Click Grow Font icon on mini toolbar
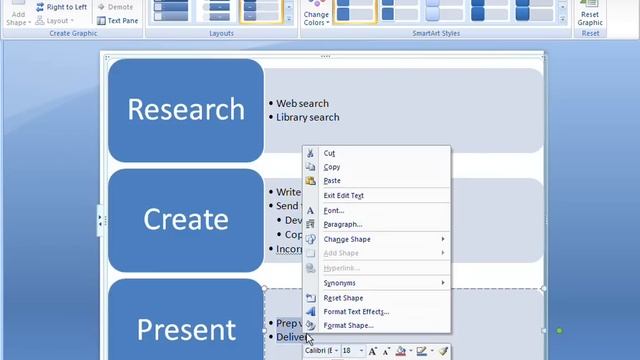This screenshot has width=640, height=360. click(x=372, y=351)
